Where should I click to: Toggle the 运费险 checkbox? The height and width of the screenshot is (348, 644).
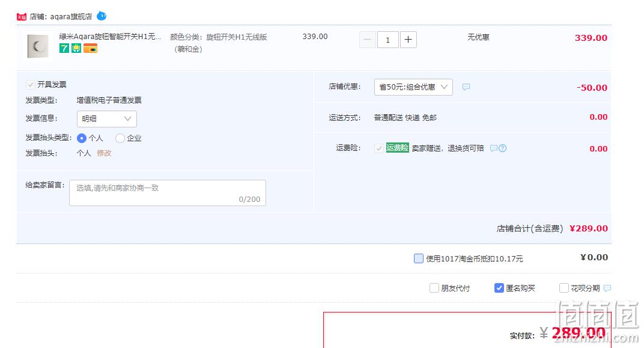[378, 148]
